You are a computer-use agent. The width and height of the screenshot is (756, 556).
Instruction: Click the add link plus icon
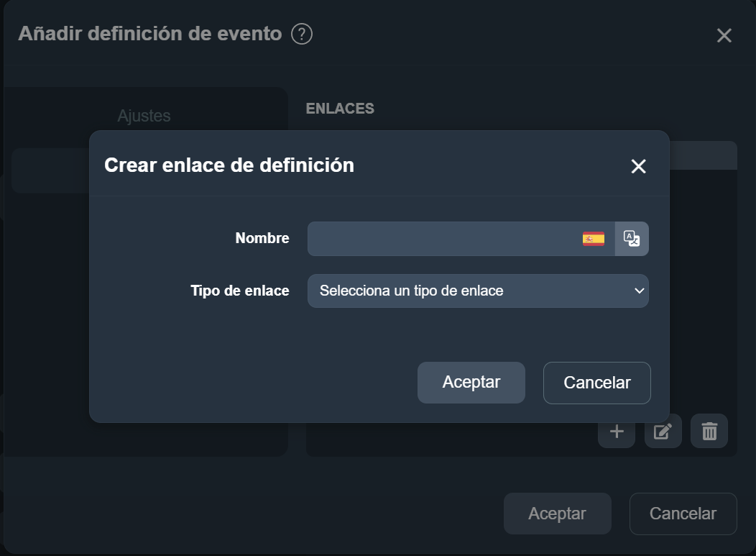tap(617, 431)
